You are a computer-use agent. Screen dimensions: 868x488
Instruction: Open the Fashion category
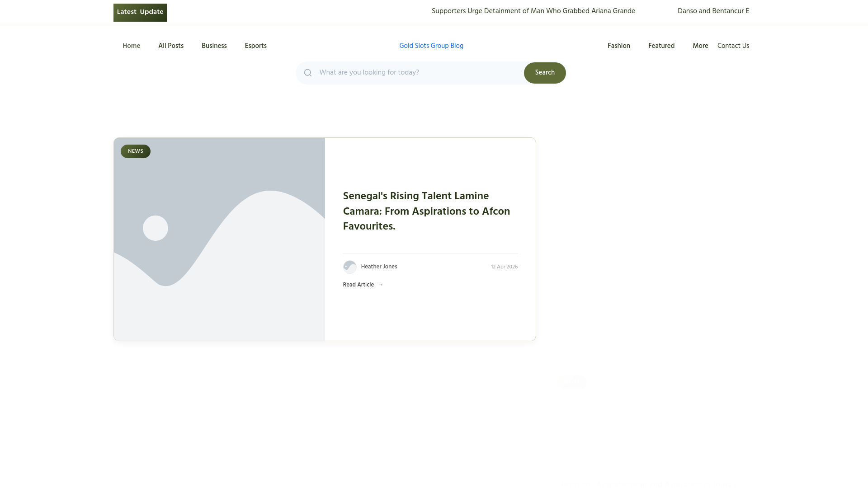tap(619, 46)
